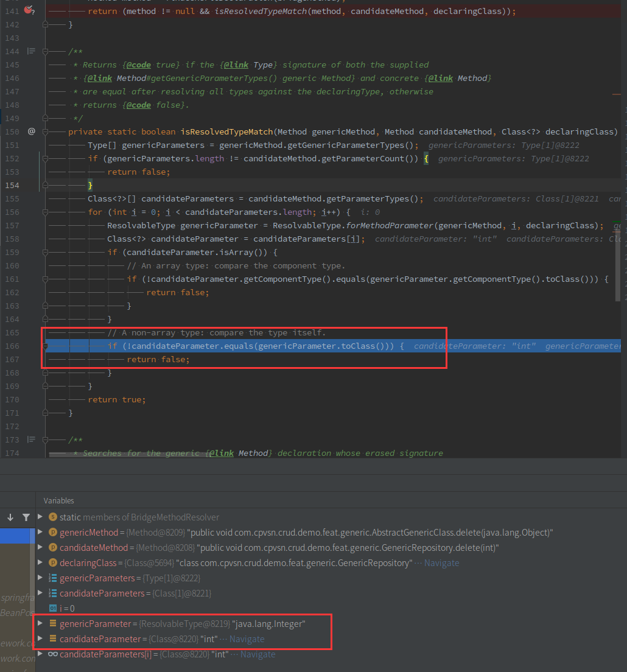627x672 pixels.
Task: Expand the candidateParameters array node
Action: 40,593
